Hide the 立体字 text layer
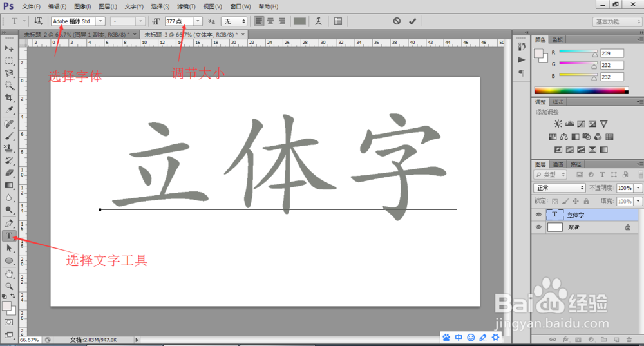The image size is (644, 346). click(538, 215)
